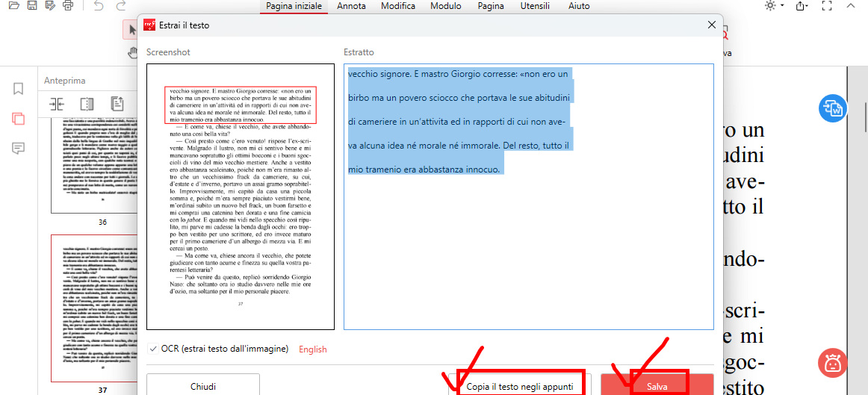The width and height of the screenshot is (868, 395).
Task: Change the OCR language link English
Action: click(312, 349)
